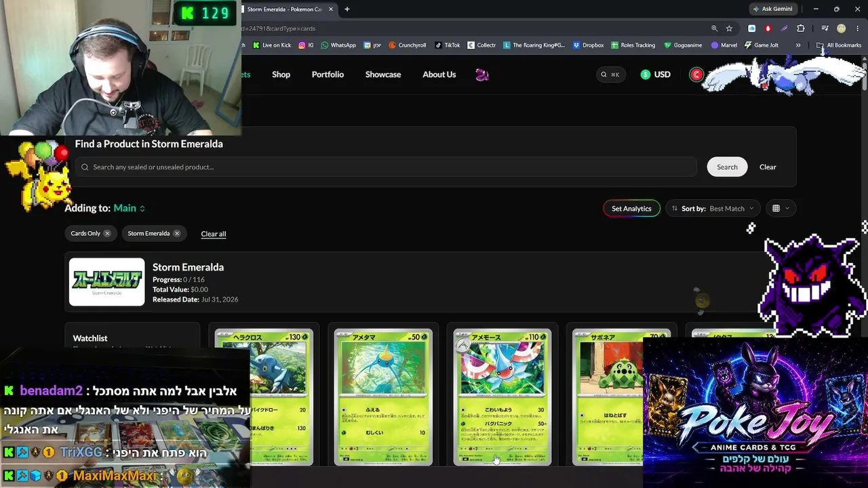The width and height of the screenshot is (868, 488).
Task: Click the purple snake icon in the navbar
Action: tap(481, 75)
